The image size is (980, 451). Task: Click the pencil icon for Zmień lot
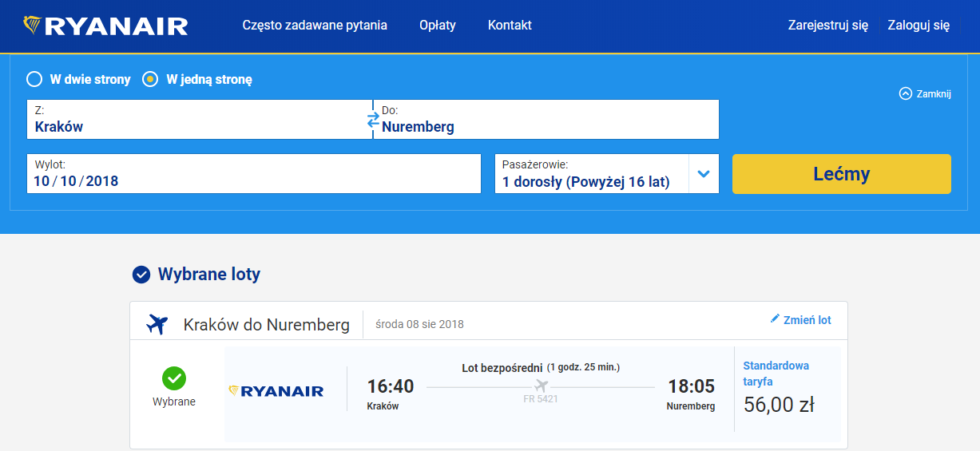tap(774, 319)
